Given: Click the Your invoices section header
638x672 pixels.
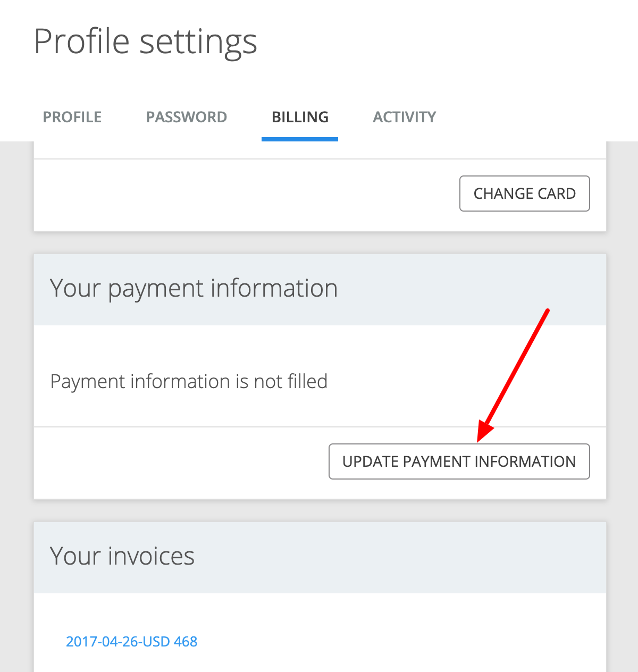Looking at the screenshot, I should point(122,556).
